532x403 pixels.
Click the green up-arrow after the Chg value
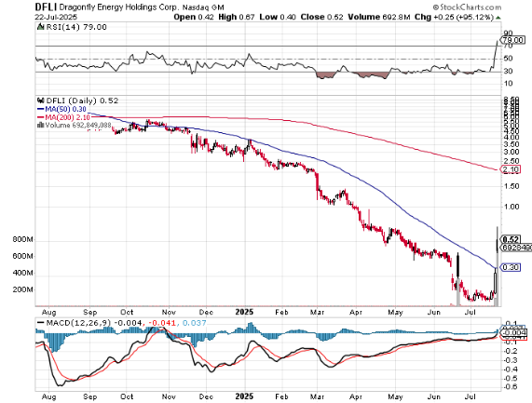(x=498, y=17)
